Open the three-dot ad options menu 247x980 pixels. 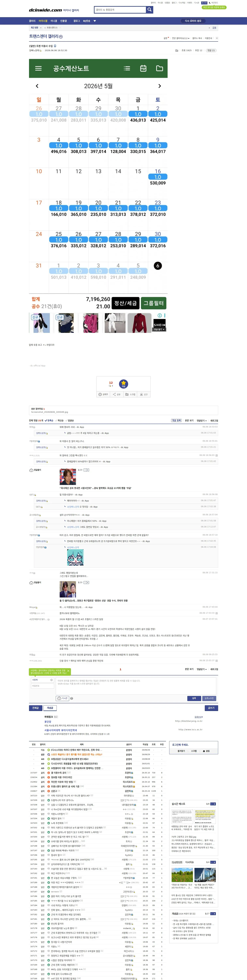click(x=165, y=316)
